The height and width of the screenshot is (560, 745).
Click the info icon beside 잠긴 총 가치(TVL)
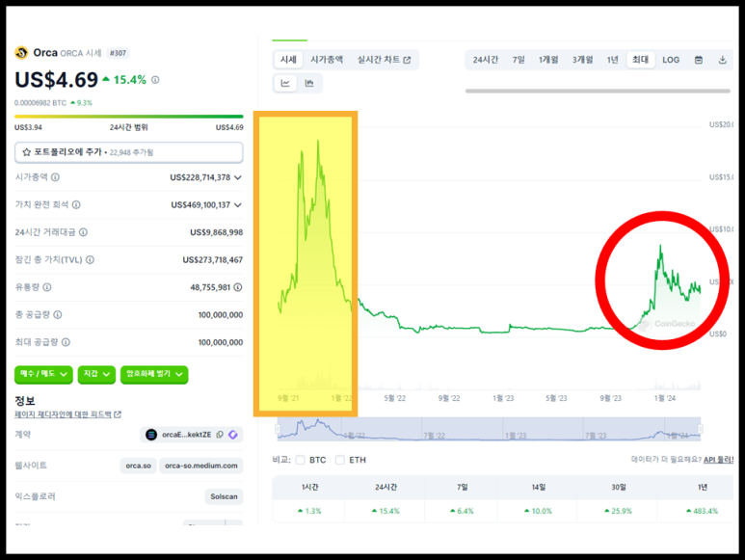[x=90, y=260]
